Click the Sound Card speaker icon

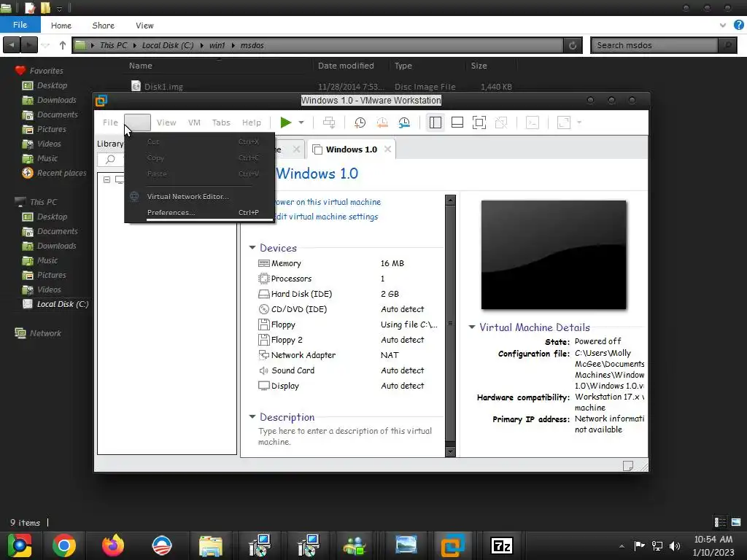coord(263,370)
